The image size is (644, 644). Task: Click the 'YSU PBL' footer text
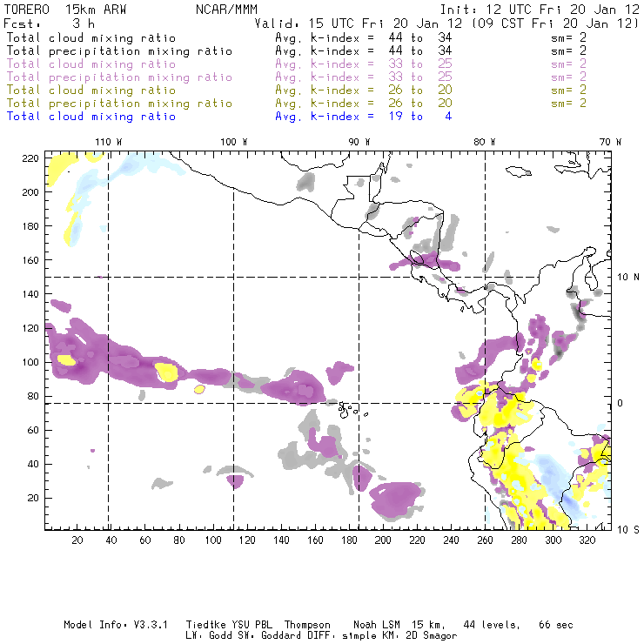click(252, 625)
